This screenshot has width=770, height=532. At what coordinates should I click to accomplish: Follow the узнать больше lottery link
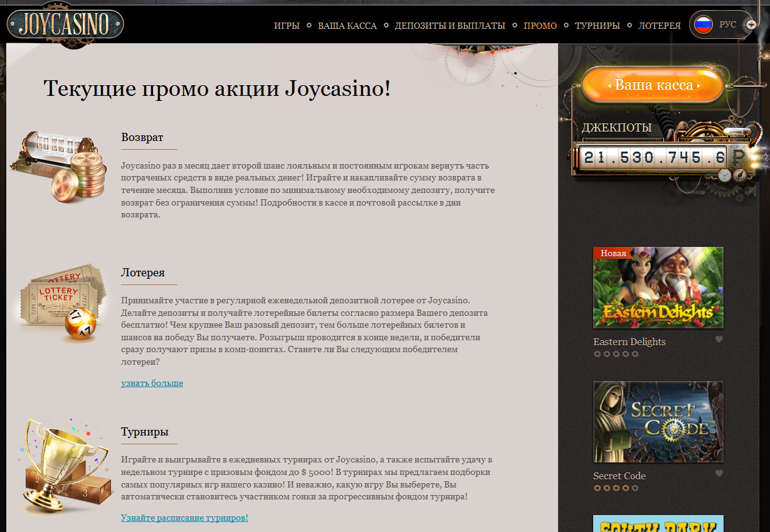pyautogui.click(x=152, y=383)
